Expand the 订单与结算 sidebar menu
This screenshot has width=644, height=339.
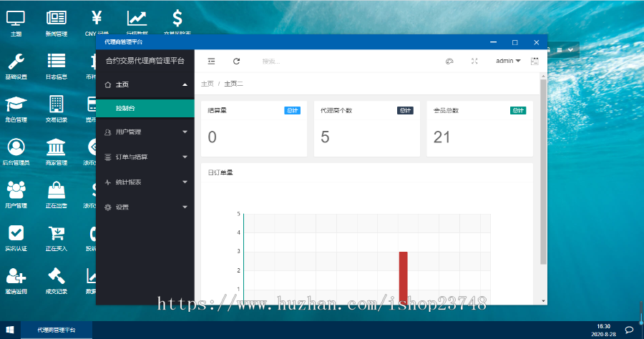point(145,157)
